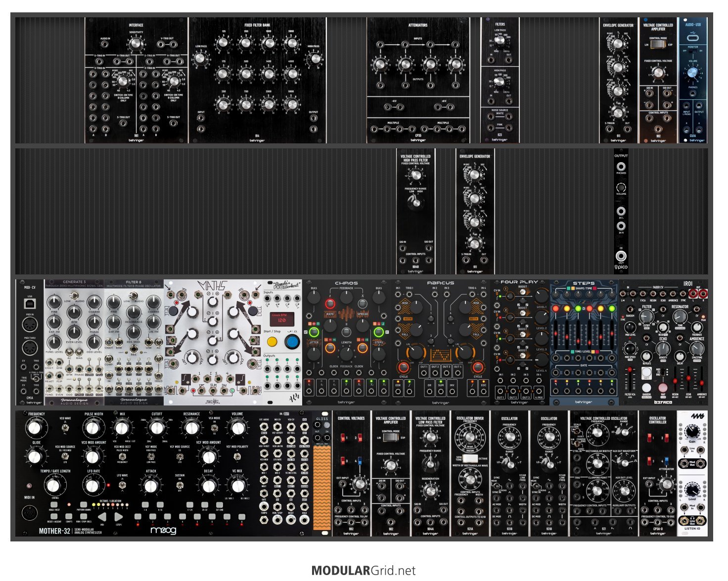This screenshot has height=581, width=728.
Task: Click the TEMPO / GATE LENGTH knob on Mother-32
Action: coord(53,486)
